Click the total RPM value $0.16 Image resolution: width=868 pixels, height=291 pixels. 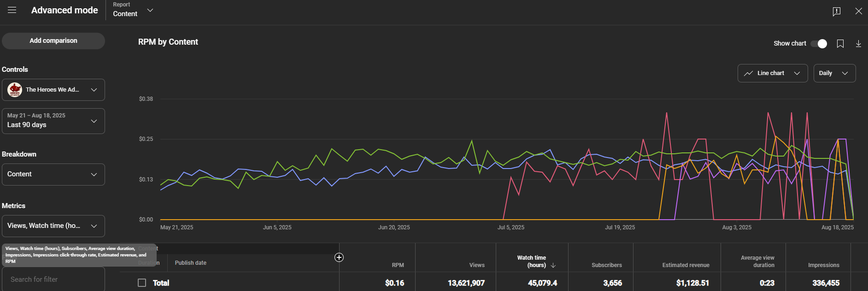(x=394, y=283)
